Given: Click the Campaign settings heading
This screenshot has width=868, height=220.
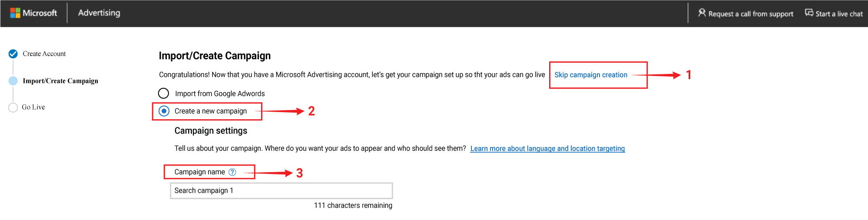Looking at the screenshot, I should [211, 131].
